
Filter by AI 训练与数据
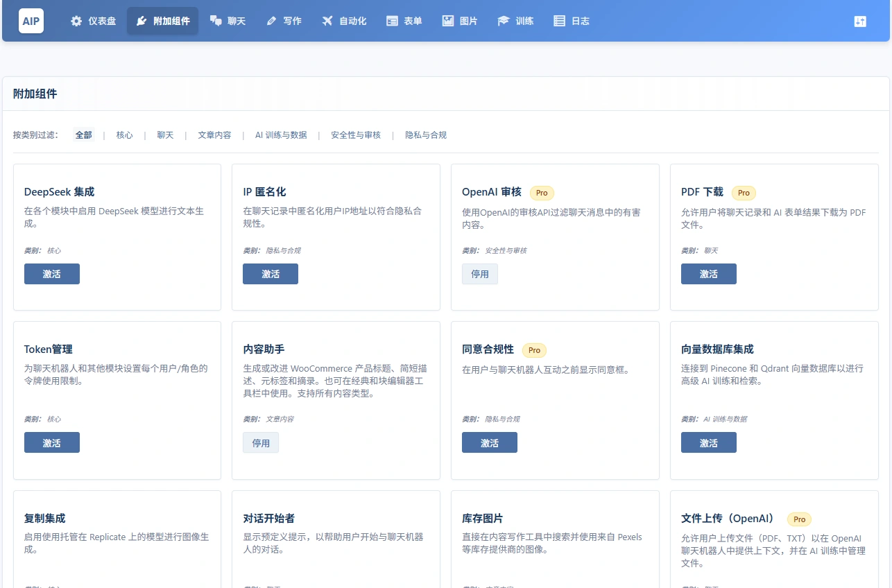281,135
